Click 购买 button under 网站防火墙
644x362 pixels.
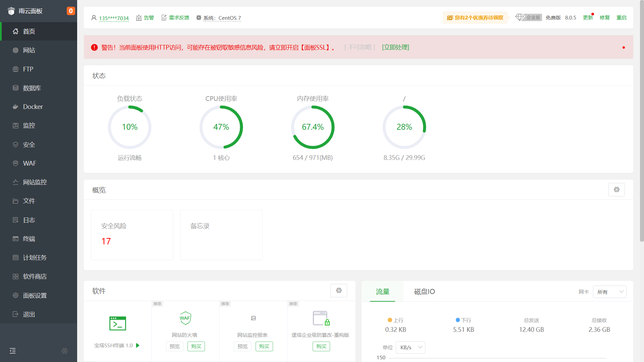click(x=196, y=346)
